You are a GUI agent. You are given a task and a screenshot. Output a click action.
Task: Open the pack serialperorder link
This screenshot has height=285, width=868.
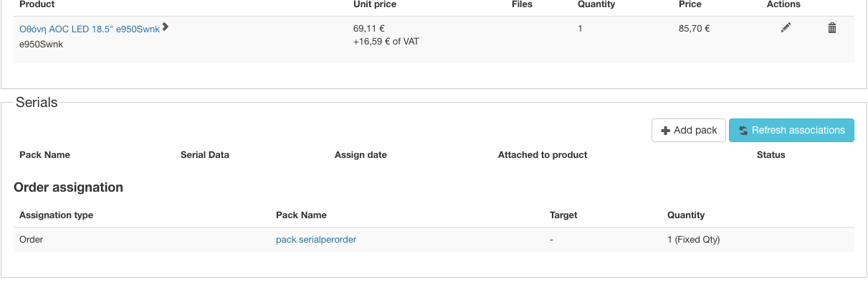coord(316,240)
